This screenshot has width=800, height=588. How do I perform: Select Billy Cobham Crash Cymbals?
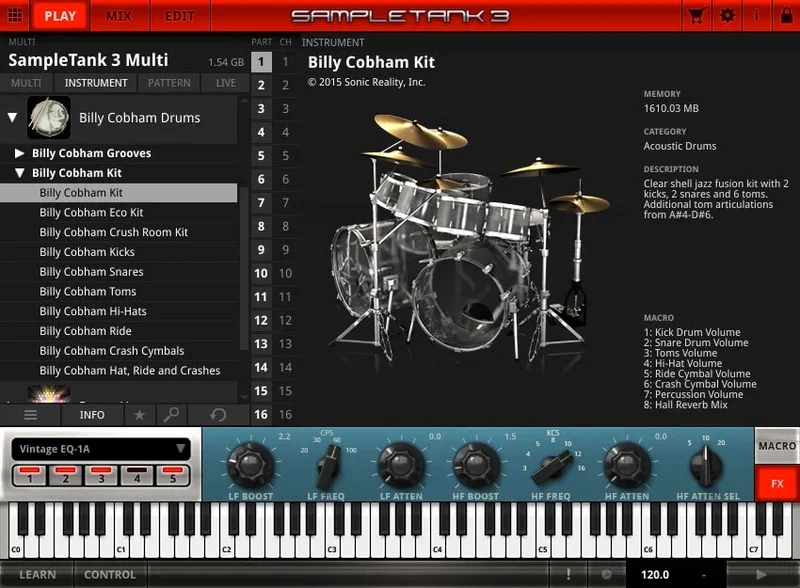[x=118, y=351]
